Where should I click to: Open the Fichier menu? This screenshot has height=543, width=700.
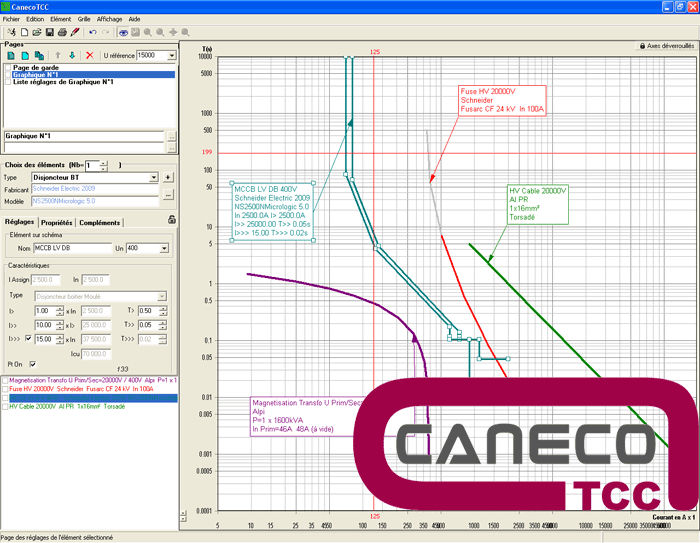click(x=11, y=19)
